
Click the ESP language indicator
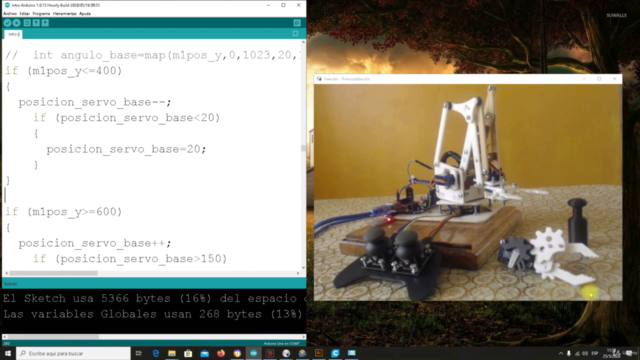pos(595,353)
